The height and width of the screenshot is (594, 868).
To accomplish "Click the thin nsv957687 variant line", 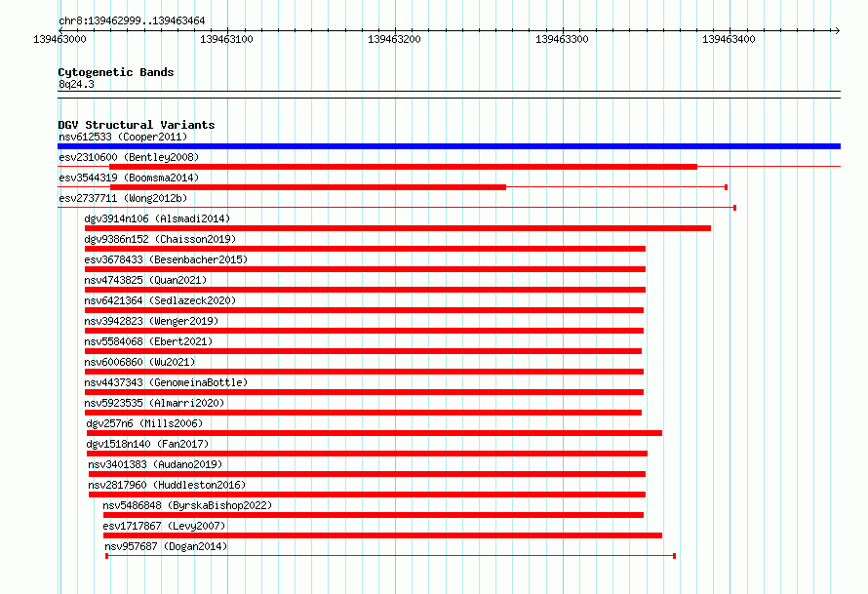I will click(x=391, y=556).
